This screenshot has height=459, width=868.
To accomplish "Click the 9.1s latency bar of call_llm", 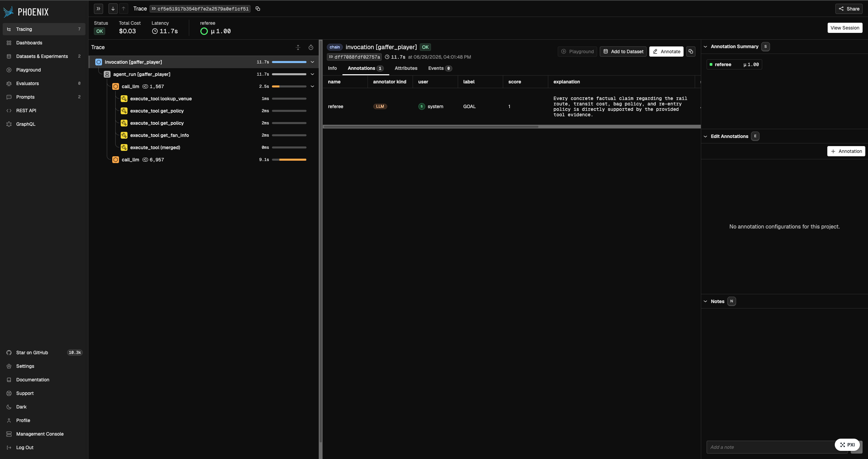I will point(289,160).
